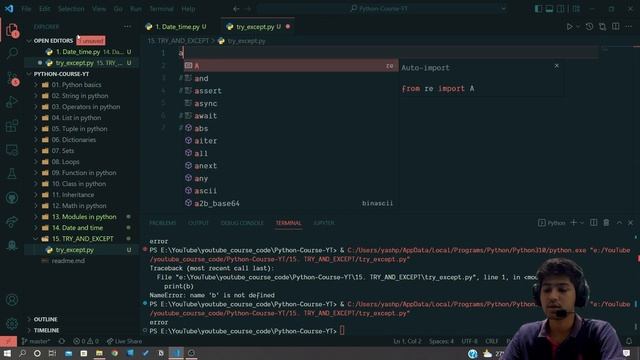Viewport: 640px width, 360px height.
Task: Open the timeline history icon in editor toolbar
Action: coord(589,27)
